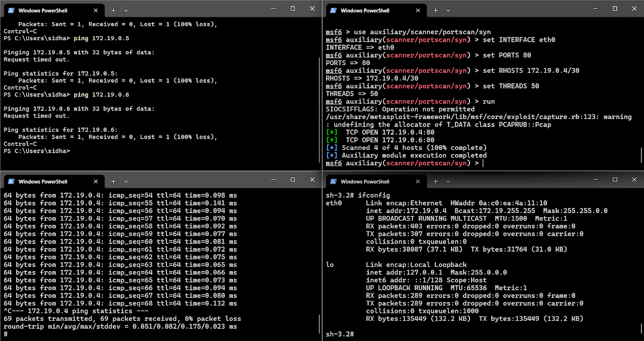Viewport: 644px width, 341px height.
Task: Close the icmp_seq ping output window
Action: coord(312,179)
